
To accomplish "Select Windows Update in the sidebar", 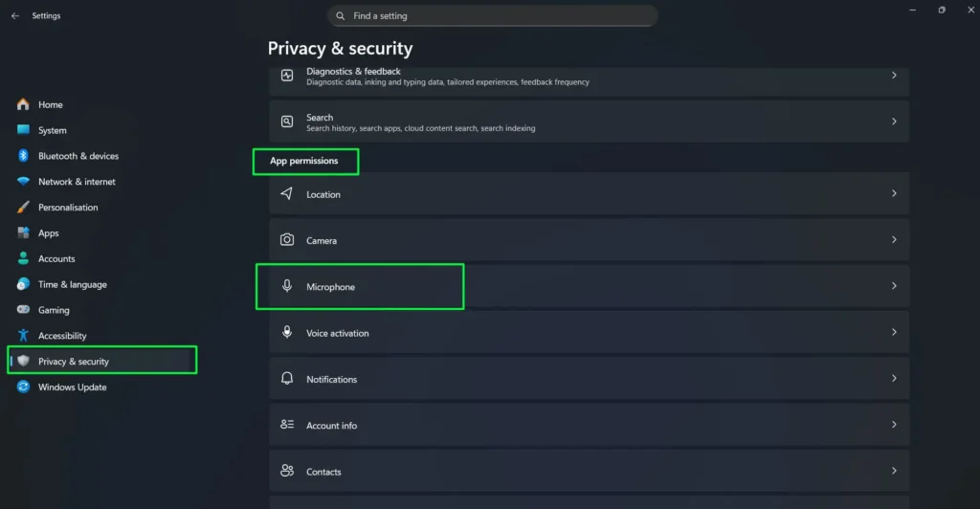I will click(x=101, y=387).
